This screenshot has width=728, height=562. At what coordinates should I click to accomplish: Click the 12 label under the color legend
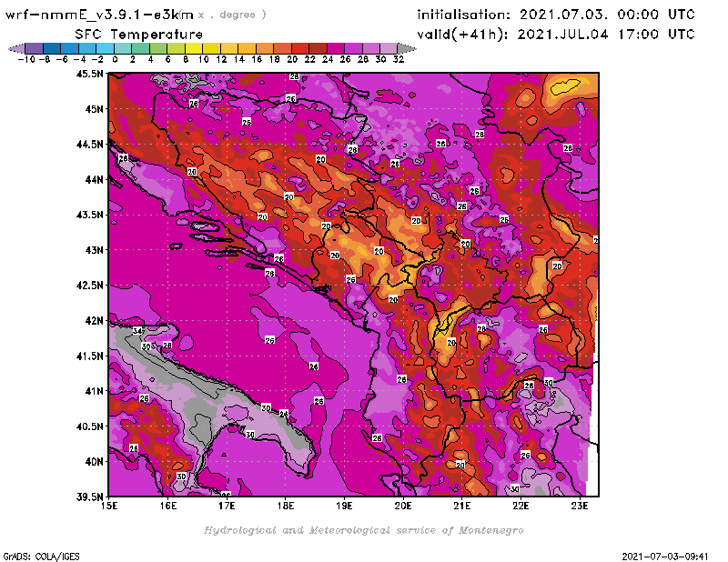click(x=221, y=59)
